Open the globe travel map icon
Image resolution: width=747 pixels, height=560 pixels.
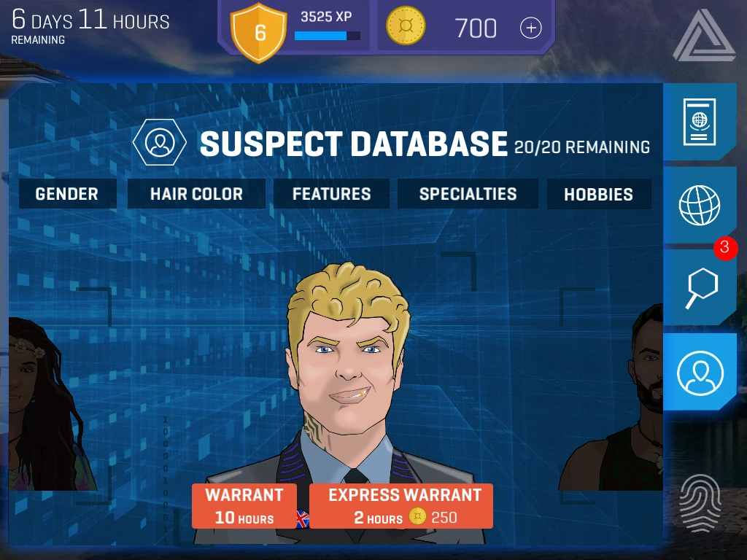(699, 205)
